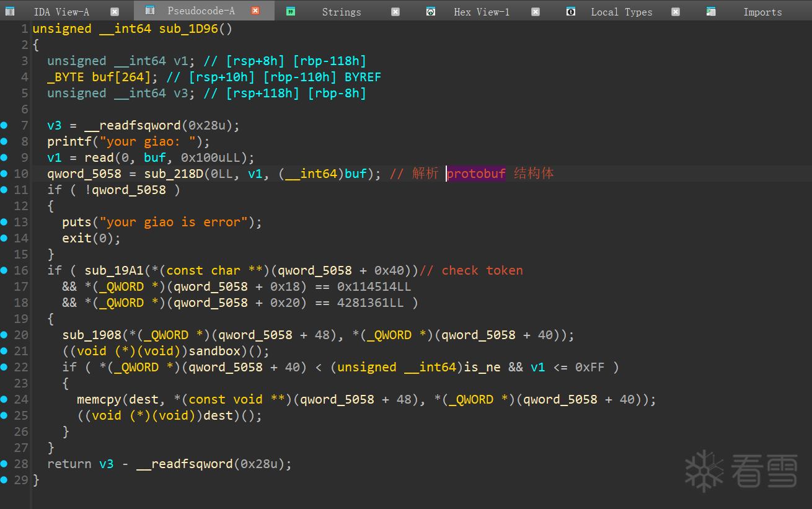812x509 pixels.
Task: Toggle the breakpoint dot on line 25
Action: pyautogui.click(x=4, y=415)
